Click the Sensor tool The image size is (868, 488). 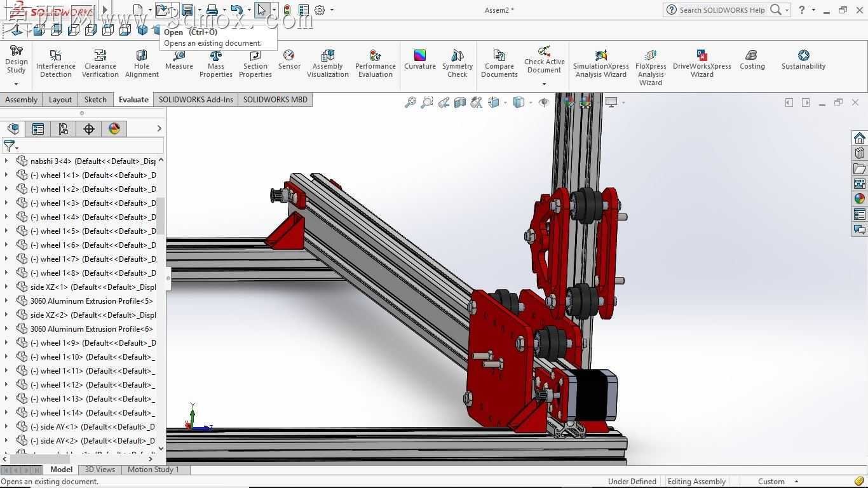[289, 60]
